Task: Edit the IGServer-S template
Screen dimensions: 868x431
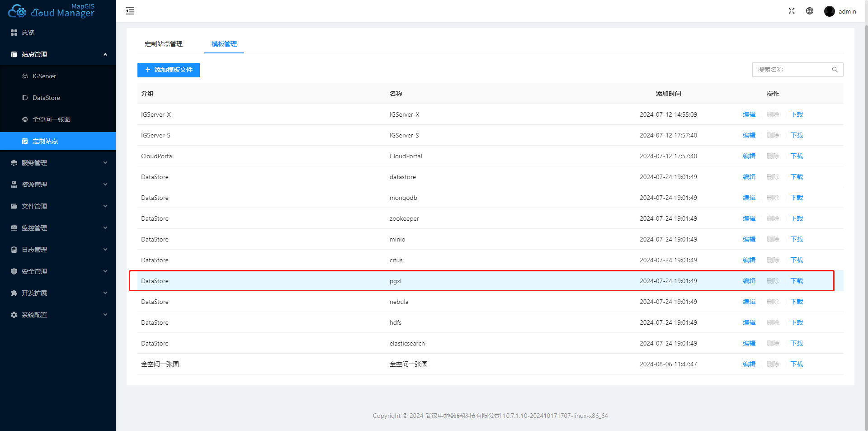Action: (749, 135)
